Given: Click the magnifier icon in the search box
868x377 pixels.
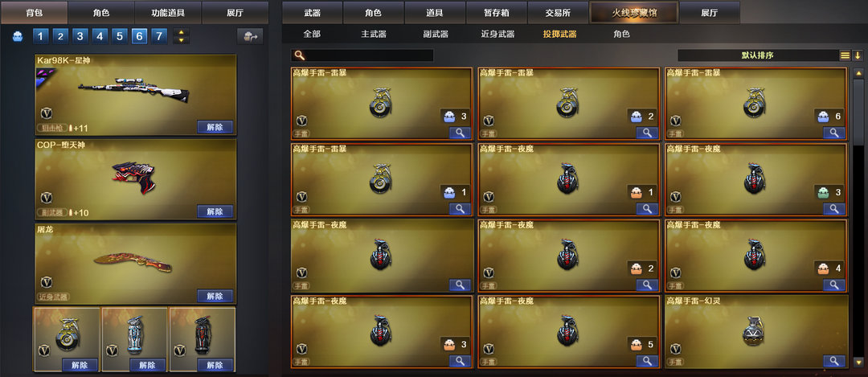Looking at the screenshot, I should coord(299,55).
